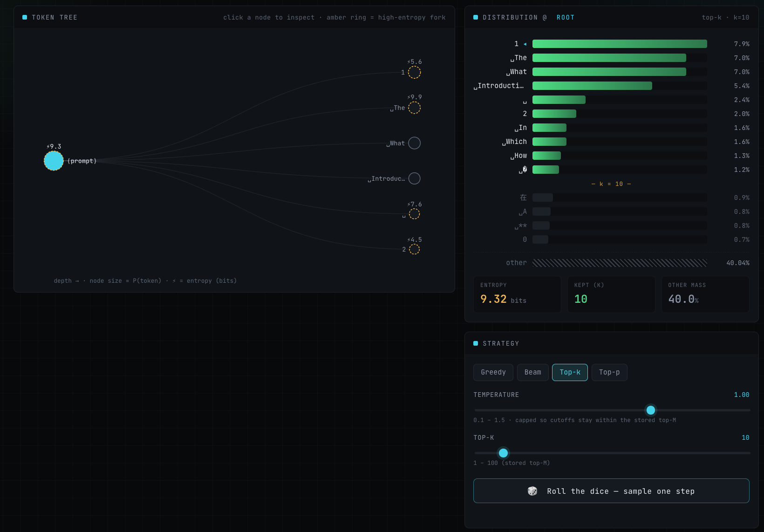Select the Top-k strategy tab
This screenshot has height=532, width=764.
click(x=570, y=372)
